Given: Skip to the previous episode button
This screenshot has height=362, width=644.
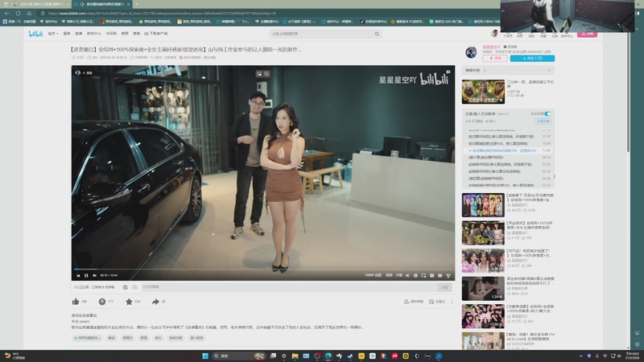Looking at the screenshot, I should point(78,275).
